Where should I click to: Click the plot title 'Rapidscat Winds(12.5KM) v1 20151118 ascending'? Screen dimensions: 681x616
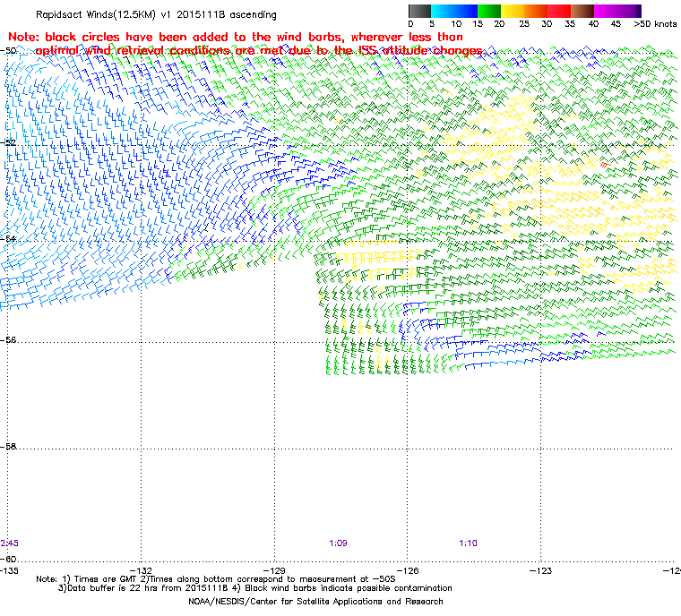point(156,14)
